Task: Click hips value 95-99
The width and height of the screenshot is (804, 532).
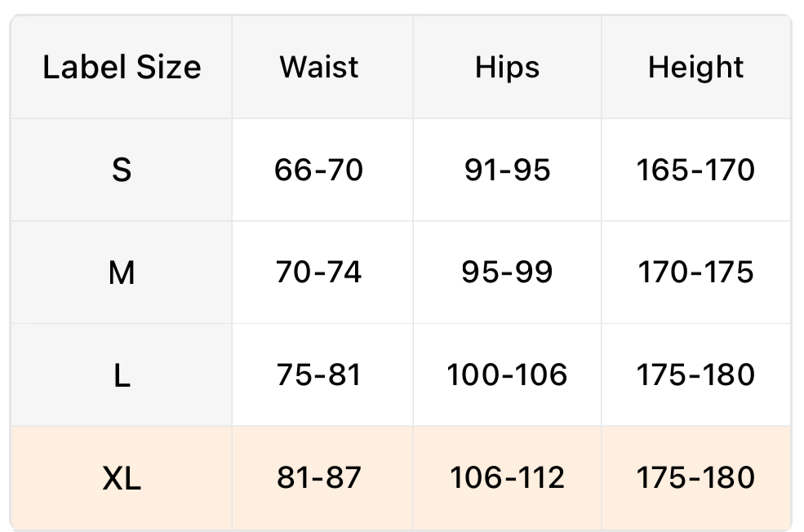Action: click(x=507, y=273)
